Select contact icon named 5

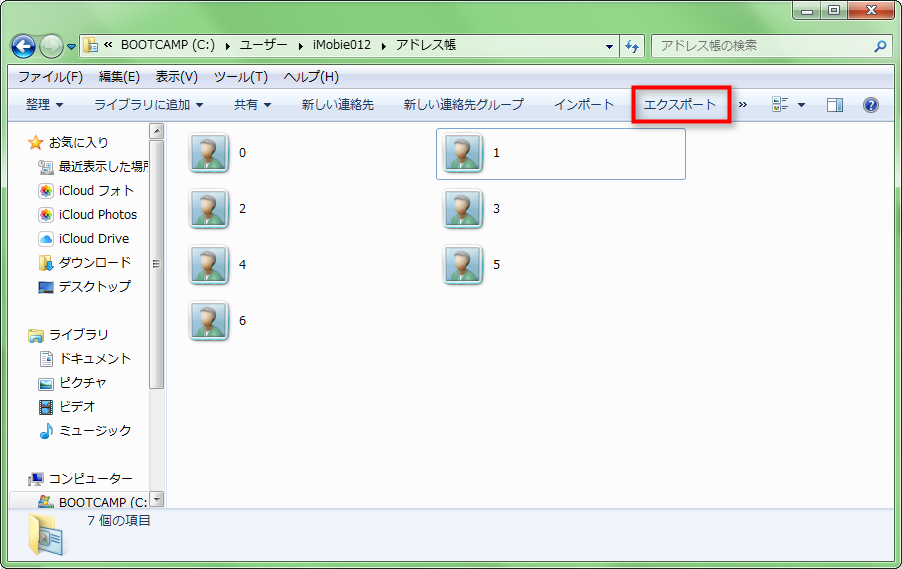click(463, 265)
